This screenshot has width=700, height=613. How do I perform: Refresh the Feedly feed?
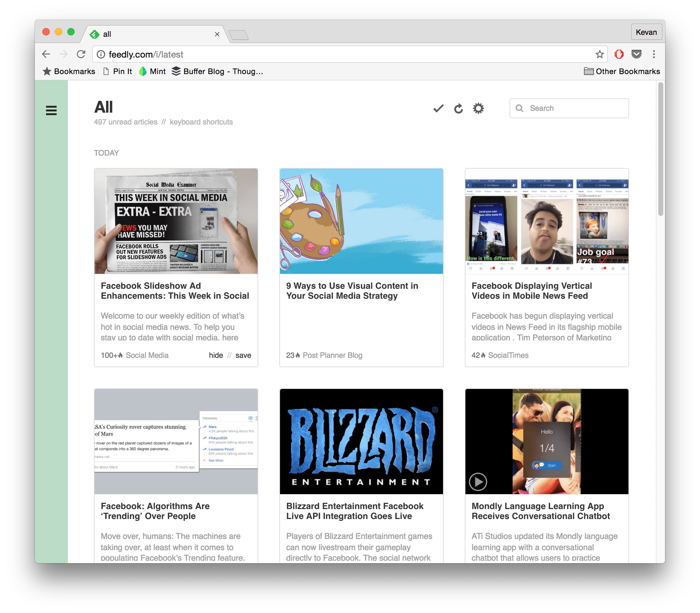(x=458, y=108)
